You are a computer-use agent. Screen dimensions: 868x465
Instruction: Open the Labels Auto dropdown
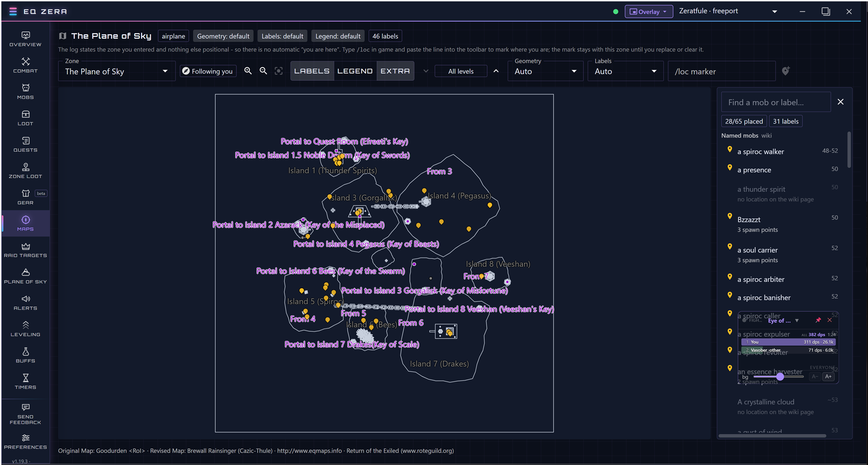(x=625, y=71)
